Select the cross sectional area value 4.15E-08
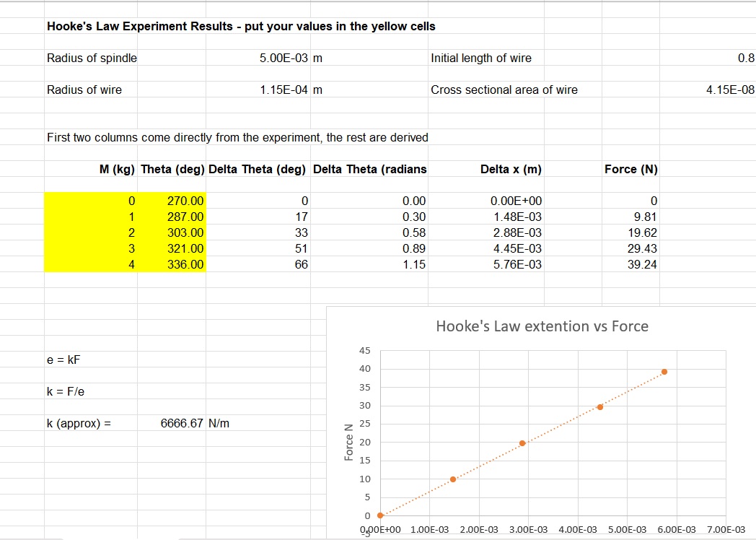756x540 pixels. click(730, 90)
